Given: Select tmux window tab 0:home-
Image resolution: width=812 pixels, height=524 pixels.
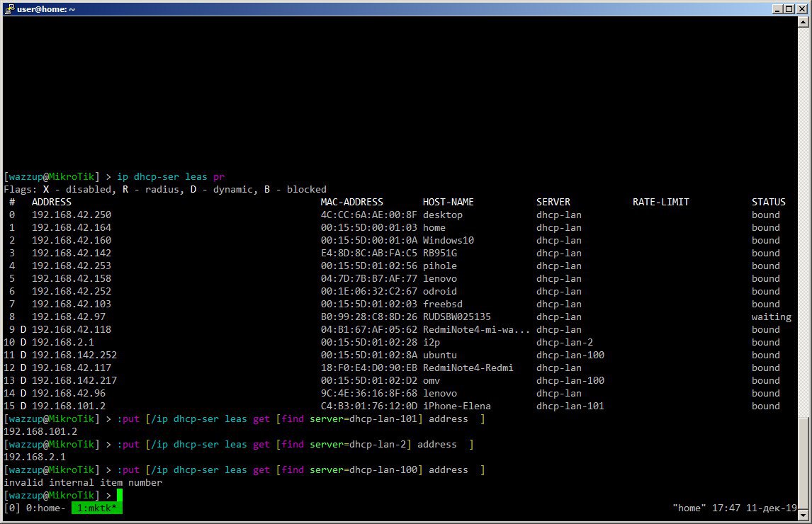Looking at the screenshot, I should point(45,508).
